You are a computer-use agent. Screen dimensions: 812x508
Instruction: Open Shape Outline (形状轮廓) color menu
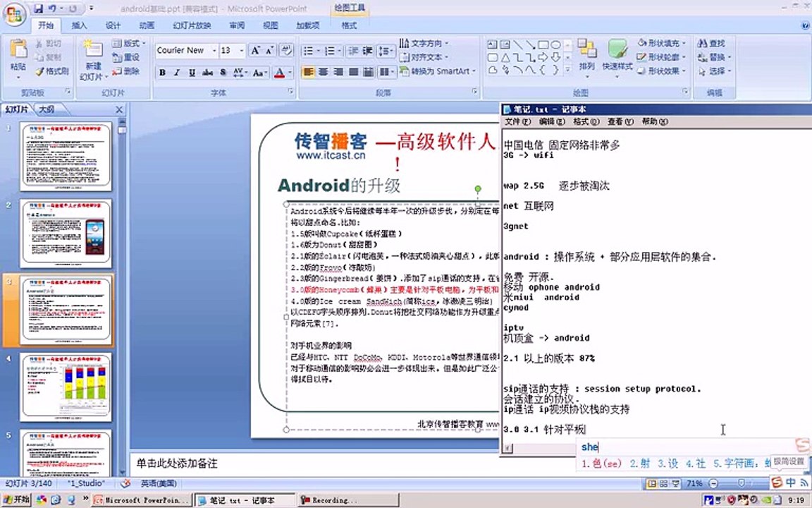pyautogui.click(x=661, y=57)
